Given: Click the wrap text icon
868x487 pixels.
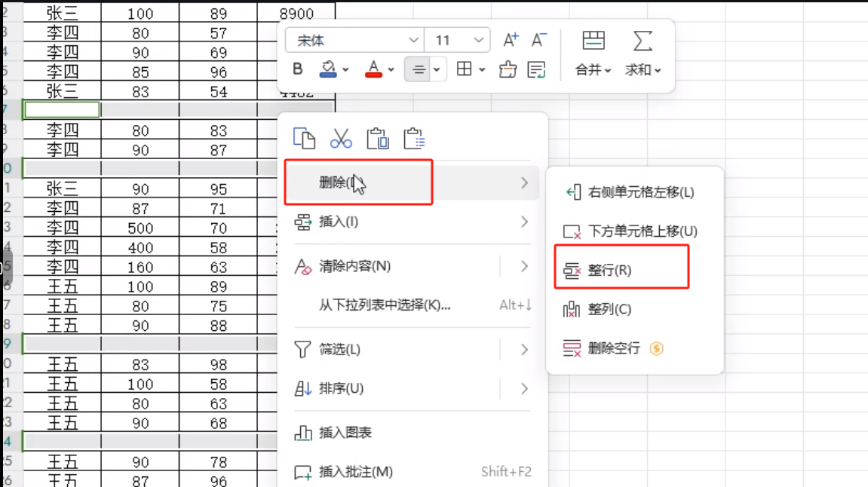Looking at the screenshot, I should click(536, 69).
